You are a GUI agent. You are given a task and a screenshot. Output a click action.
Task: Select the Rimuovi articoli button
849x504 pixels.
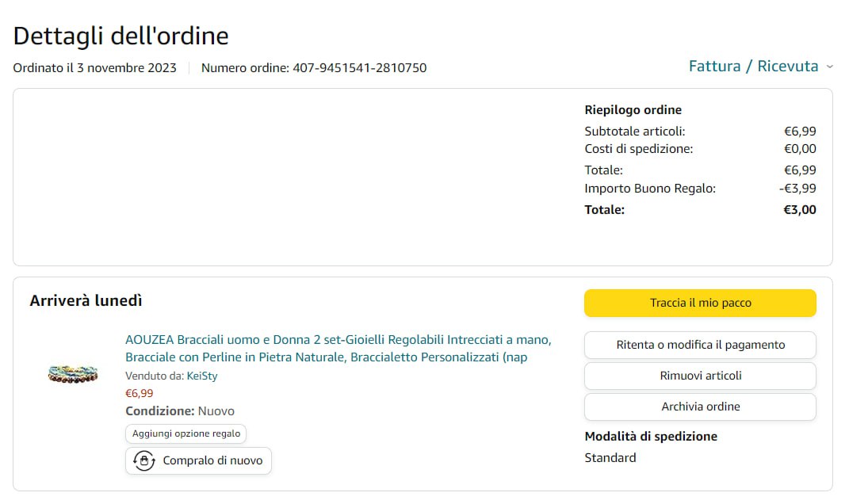(700, 376)
